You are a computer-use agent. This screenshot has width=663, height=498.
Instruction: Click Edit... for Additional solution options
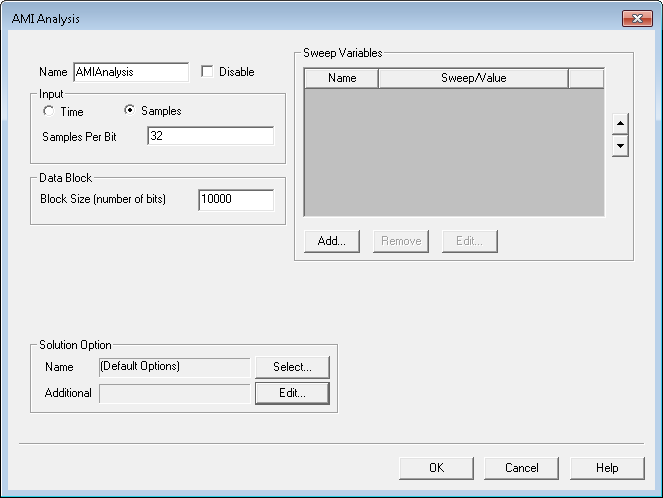[292, 393]
